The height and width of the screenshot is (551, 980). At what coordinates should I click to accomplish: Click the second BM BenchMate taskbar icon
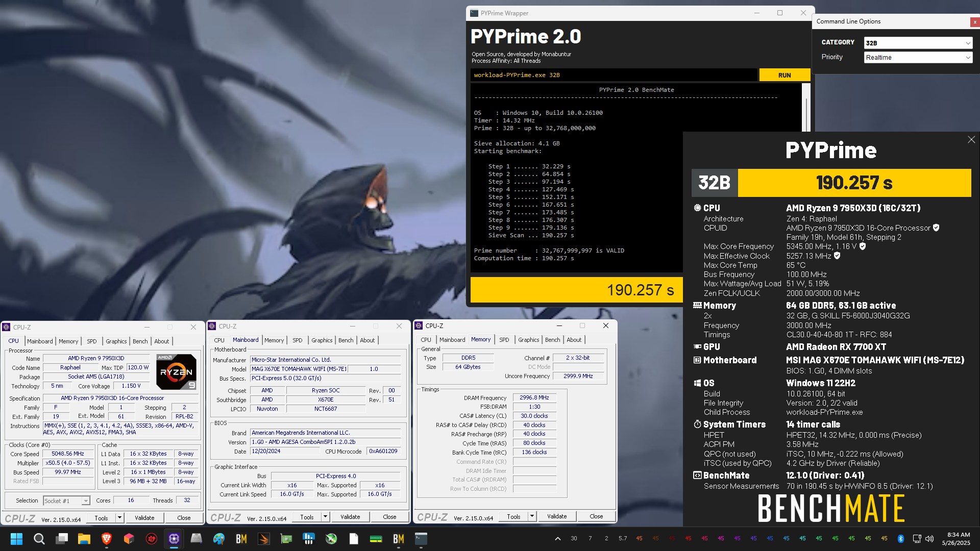[399, 539]
